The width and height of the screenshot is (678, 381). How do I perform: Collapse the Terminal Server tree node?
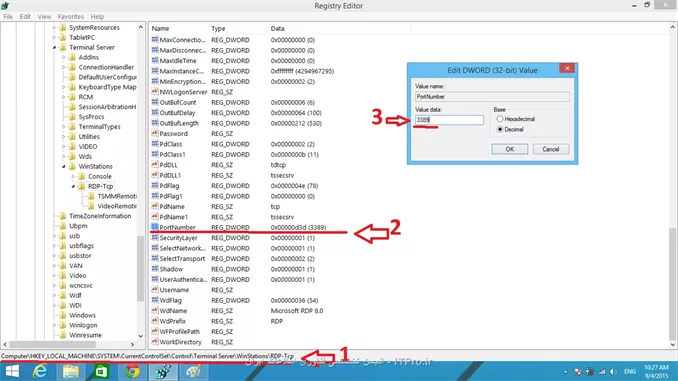pyautogui.click(x=54, y=48)
